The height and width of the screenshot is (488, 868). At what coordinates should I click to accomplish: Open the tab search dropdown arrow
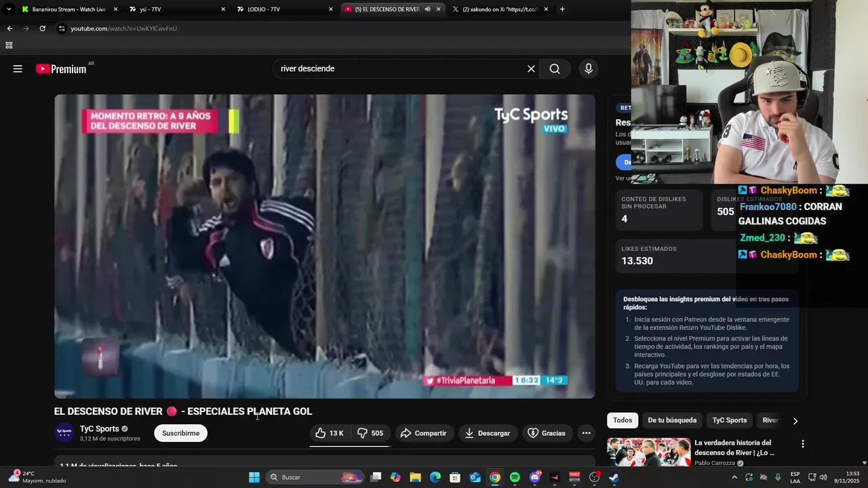pos(9,9)
